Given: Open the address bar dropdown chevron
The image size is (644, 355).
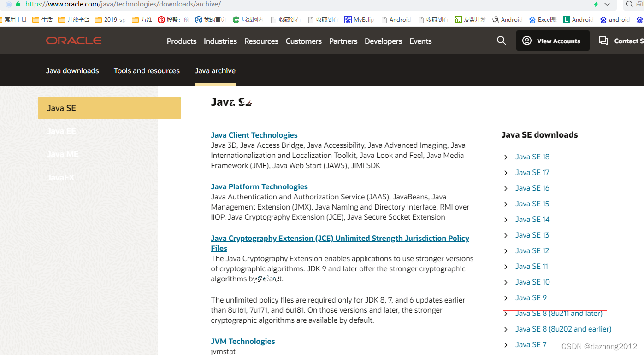Looking at the screenshot, I should coord(607,4).
